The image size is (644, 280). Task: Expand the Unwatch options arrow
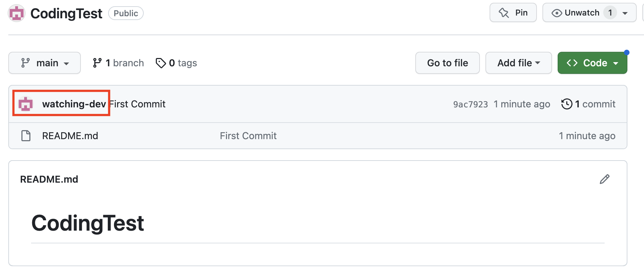pos(625,13)
